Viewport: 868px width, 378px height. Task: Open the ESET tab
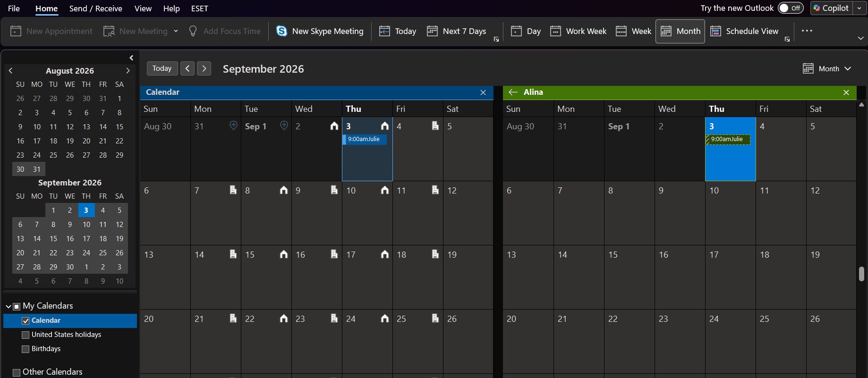200,8
